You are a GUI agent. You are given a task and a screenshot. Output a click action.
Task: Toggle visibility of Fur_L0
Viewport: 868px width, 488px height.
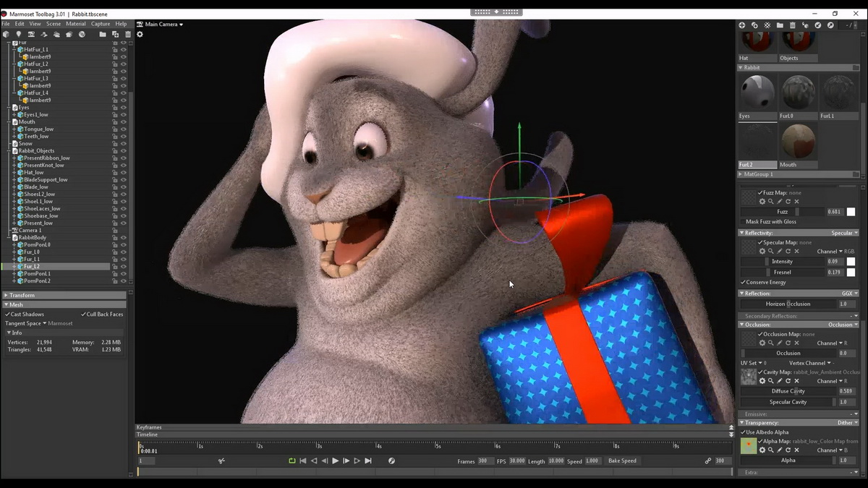124,252
